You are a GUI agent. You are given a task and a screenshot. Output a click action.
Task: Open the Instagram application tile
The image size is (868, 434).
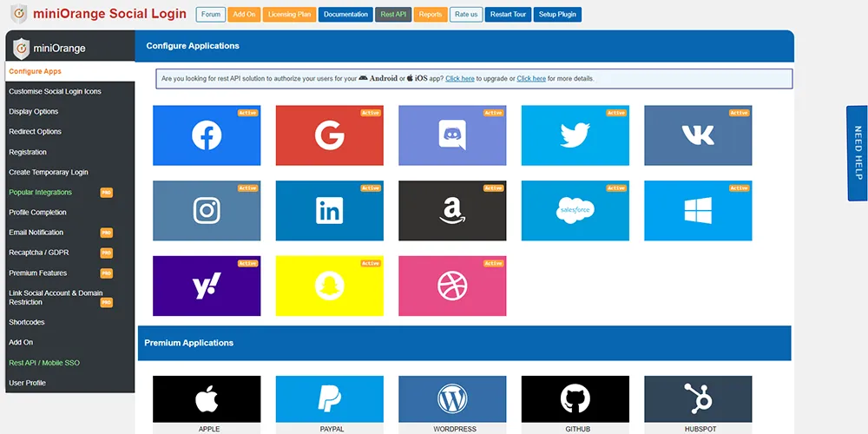pyautogui.click(x=207, y=211)
